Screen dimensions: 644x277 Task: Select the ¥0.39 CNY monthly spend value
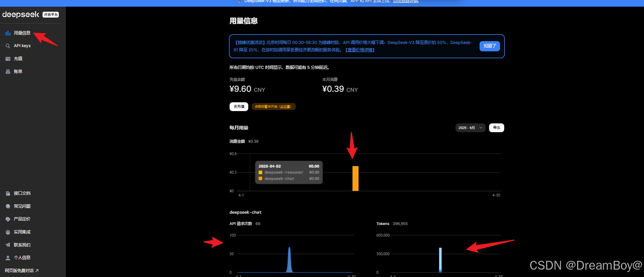coord(340,89)
